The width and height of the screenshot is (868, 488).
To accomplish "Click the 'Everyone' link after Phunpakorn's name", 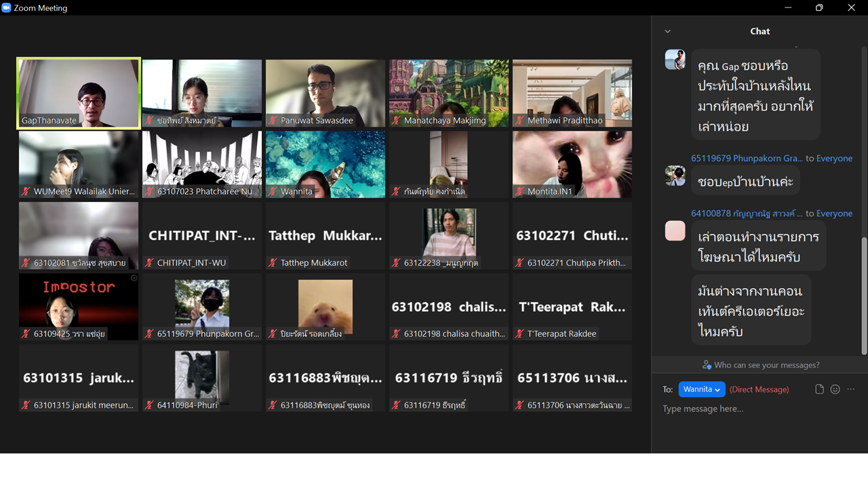I will [x=834, y=159].
